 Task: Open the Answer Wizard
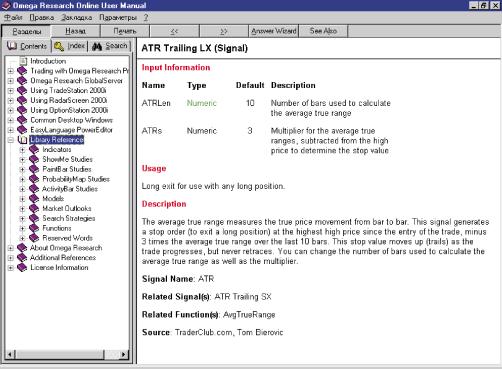274,31
